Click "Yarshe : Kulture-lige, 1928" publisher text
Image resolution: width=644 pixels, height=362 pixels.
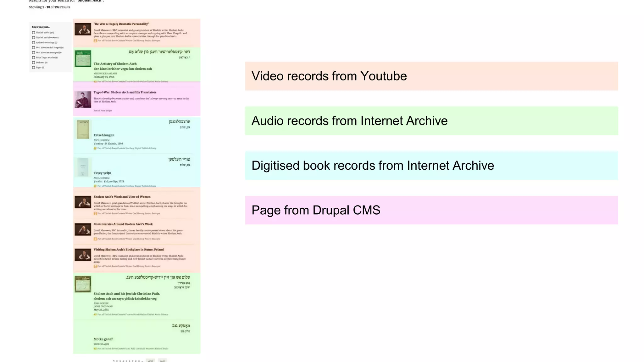point(109,181)
